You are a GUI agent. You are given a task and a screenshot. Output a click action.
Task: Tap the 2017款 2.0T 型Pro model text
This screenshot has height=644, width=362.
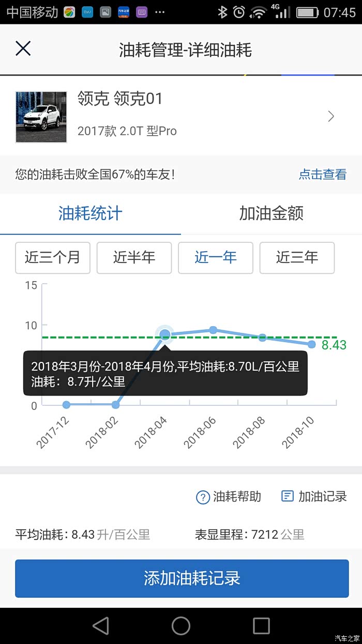[x=127, y=131]
